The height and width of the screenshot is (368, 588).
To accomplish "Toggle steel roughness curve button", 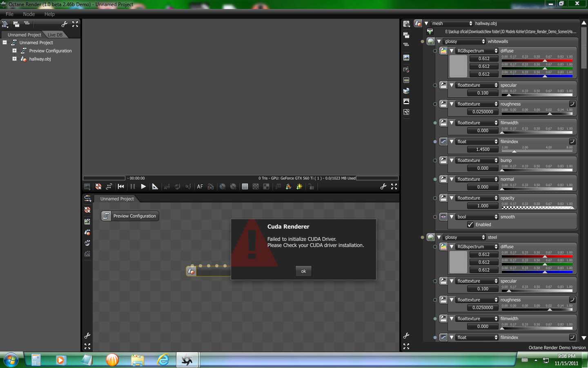I will click(572, 300).
